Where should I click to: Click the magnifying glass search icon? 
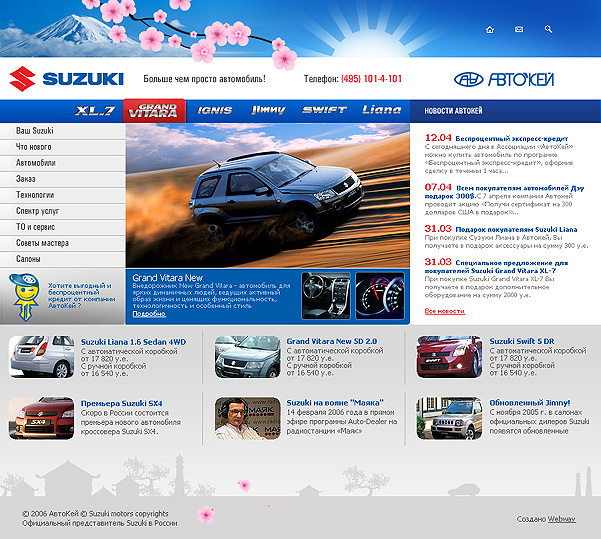pyautogui.click(x=548, y=29)
